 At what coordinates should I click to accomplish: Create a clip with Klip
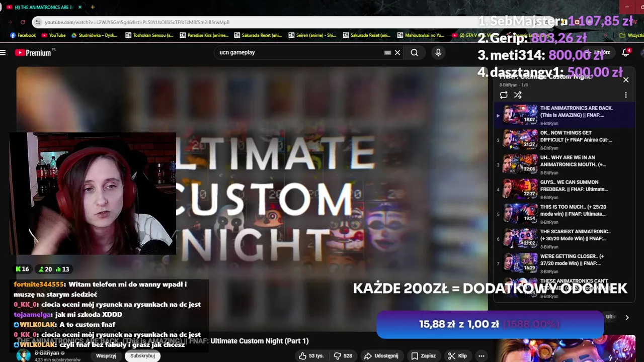(x=457, y=355)
